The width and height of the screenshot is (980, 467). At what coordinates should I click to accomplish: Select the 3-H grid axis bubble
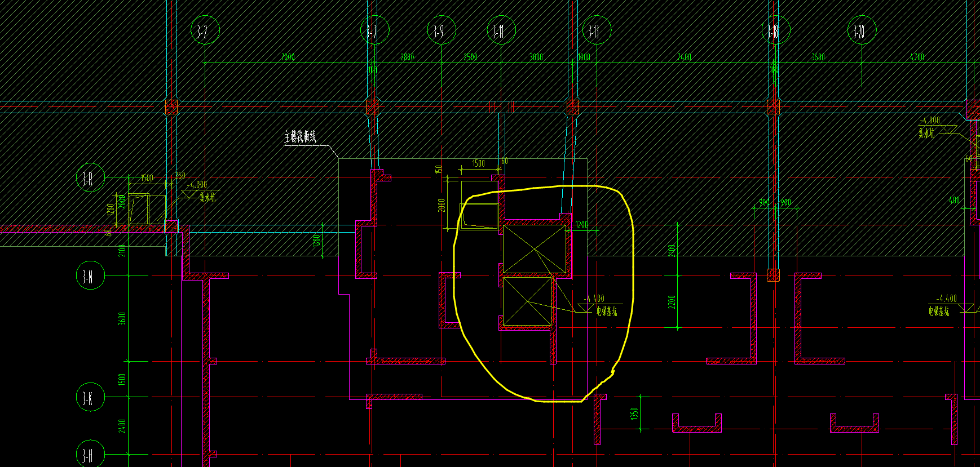click(x=90, y=453)
